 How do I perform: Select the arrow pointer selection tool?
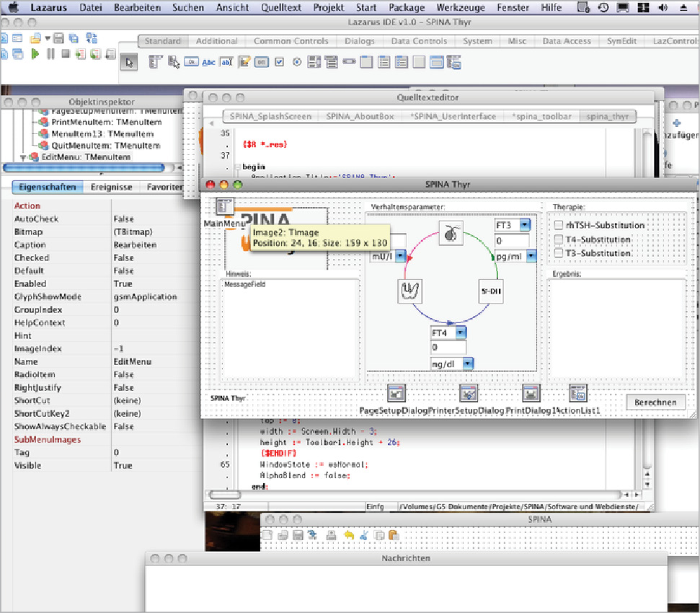(x=129, y=62)
